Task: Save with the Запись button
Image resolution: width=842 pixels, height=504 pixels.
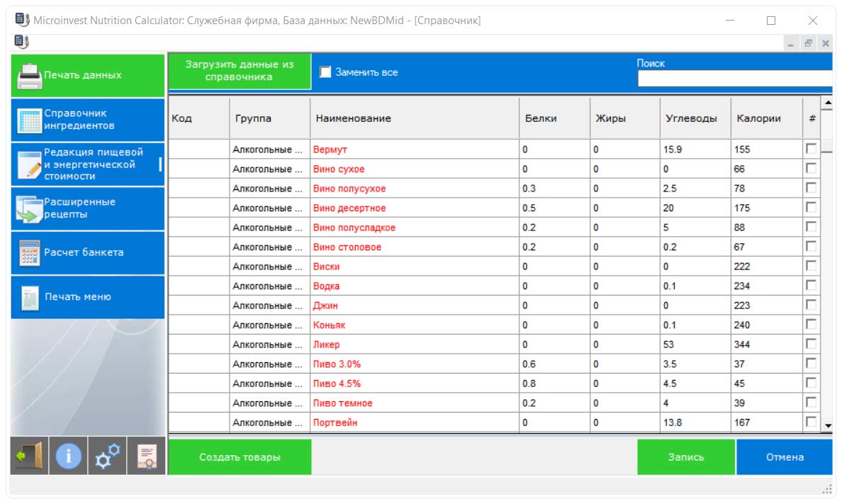Action: [686, 457]
